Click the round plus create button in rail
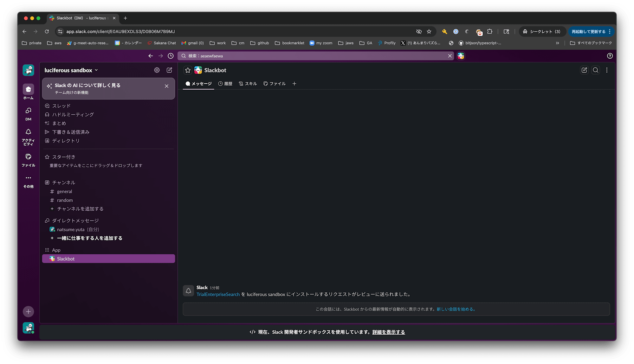634x364 pixels. pos(28,311)
